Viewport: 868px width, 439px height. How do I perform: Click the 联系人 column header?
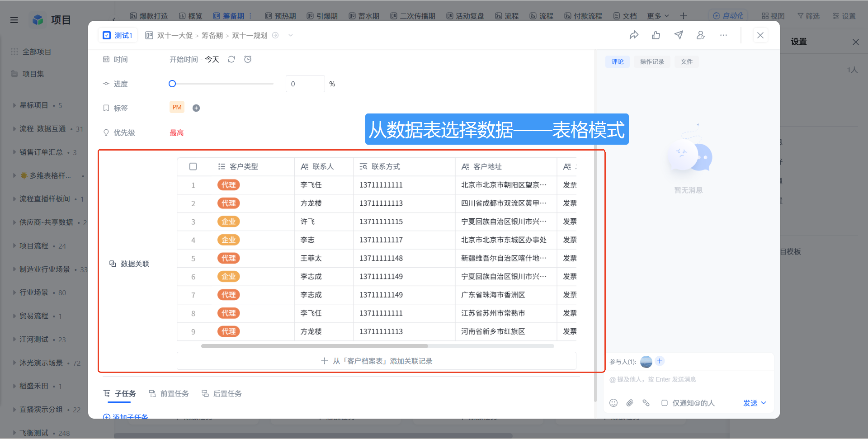pos(324,166)
